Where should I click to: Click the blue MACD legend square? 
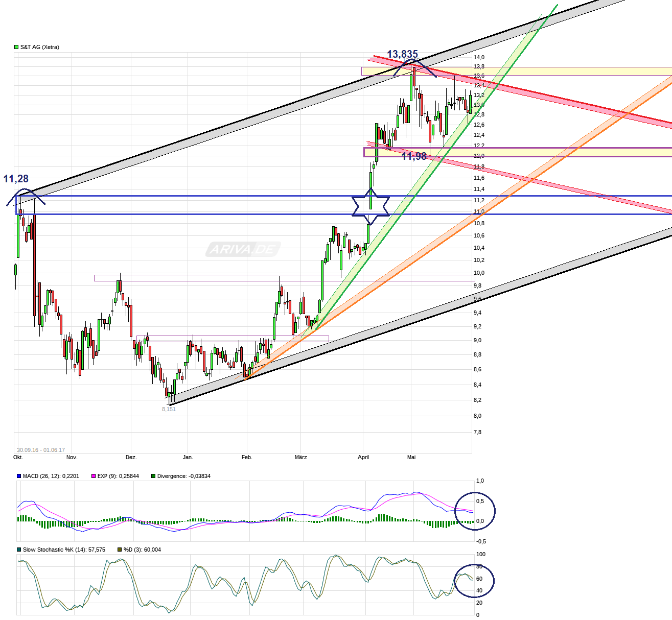tap(18, 475)
